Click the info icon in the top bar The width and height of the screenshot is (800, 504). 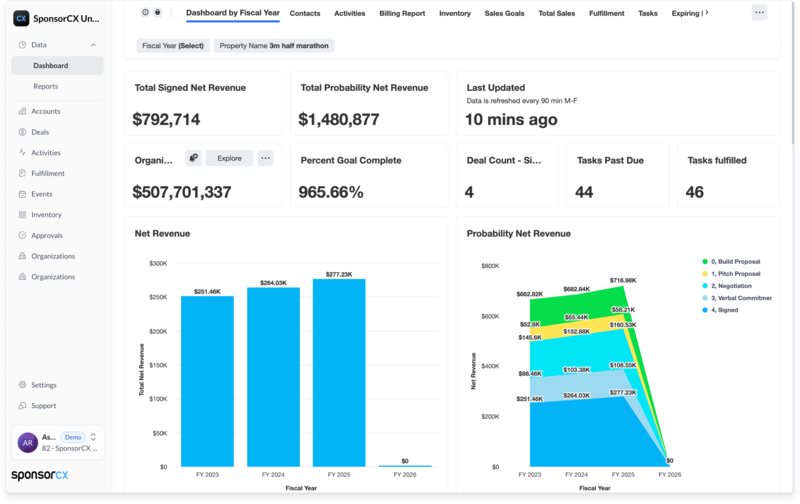tap(145, 12)
